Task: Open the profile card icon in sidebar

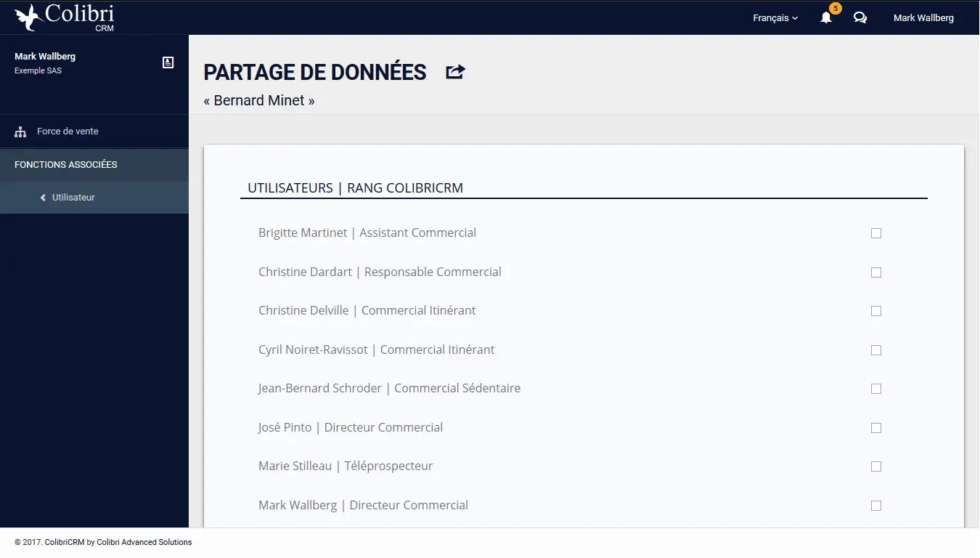Action: click(x=168, y=62)
